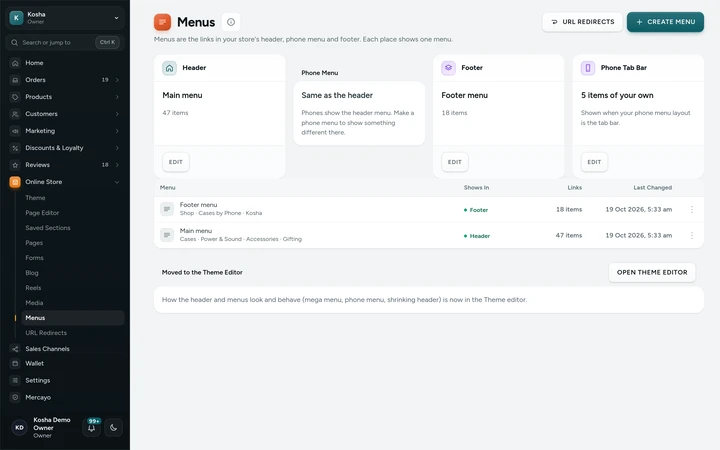Click the info icon next to Menus title
Viewport: 720px width, 450px height.
point(231,22)
